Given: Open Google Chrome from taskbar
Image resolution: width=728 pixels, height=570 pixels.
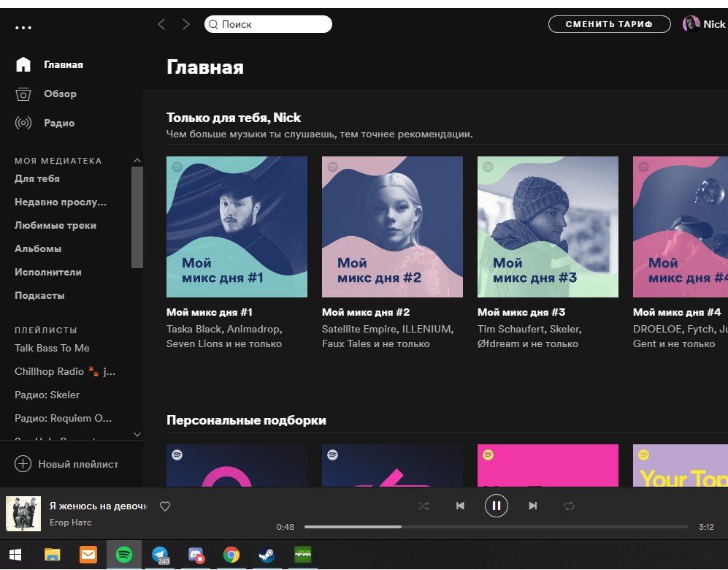Looking at the screenshot, I should point(231,555).
